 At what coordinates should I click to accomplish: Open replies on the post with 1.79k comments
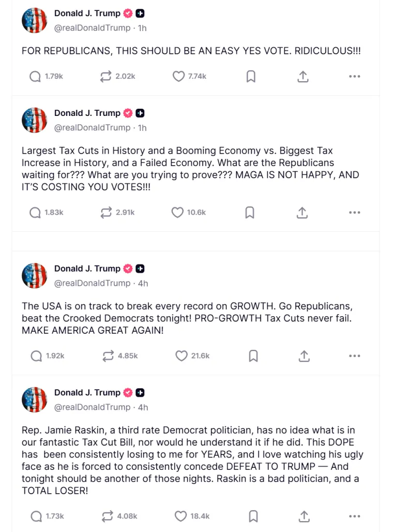(35, 77)
